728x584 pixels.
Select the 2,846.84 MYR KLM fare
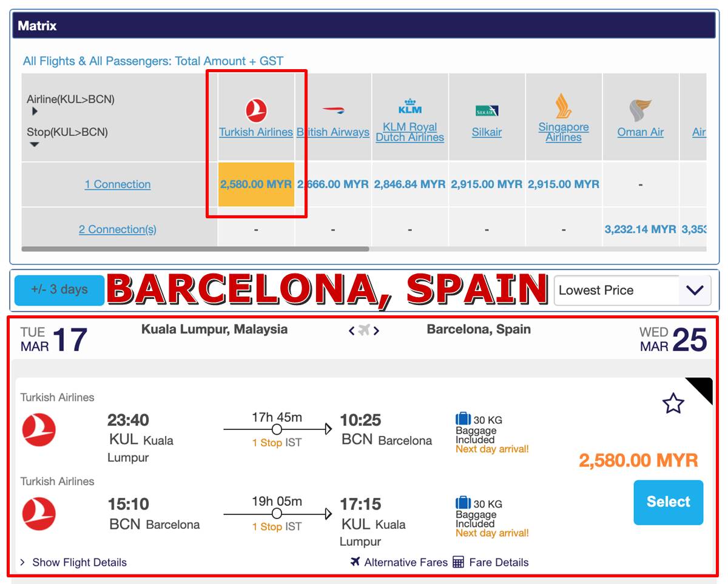point(409,184)
